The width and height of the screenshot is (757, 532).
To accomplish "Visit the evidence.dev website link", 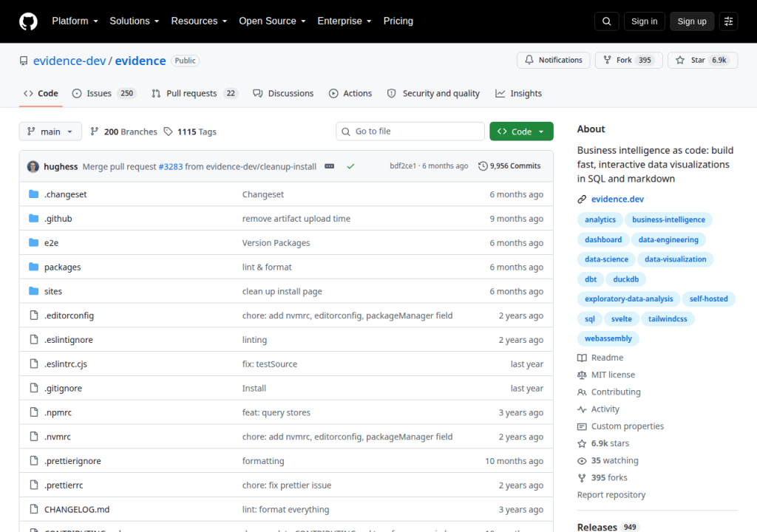I will pyautogui.click(x=617, y=199).
